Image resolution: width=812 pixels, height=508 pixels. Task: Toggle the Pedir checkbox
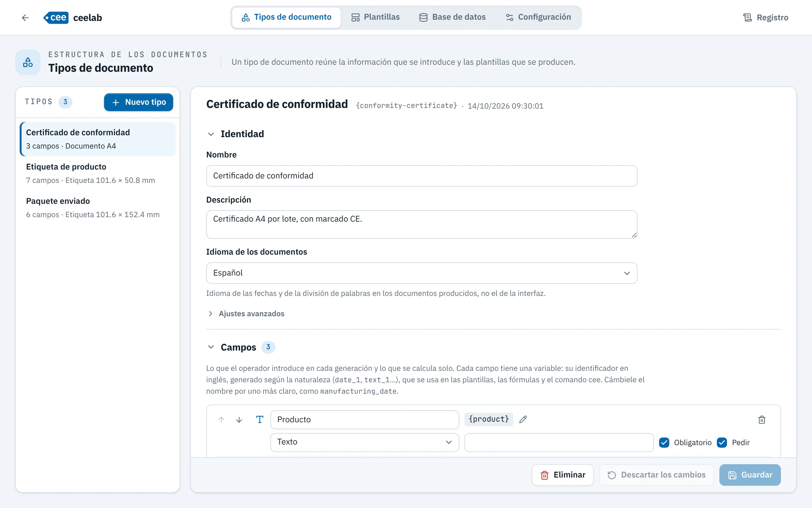tap(722, 443)
